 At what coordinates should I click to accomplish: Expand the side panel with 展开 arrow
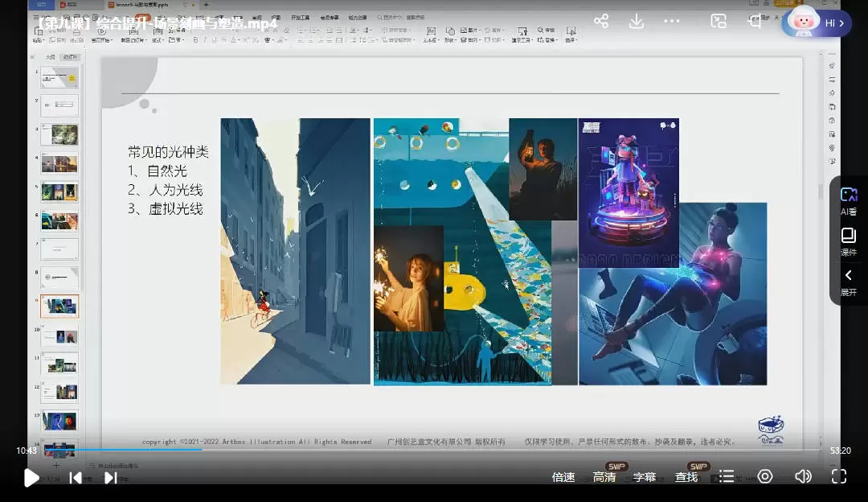(x=849, y=282)
